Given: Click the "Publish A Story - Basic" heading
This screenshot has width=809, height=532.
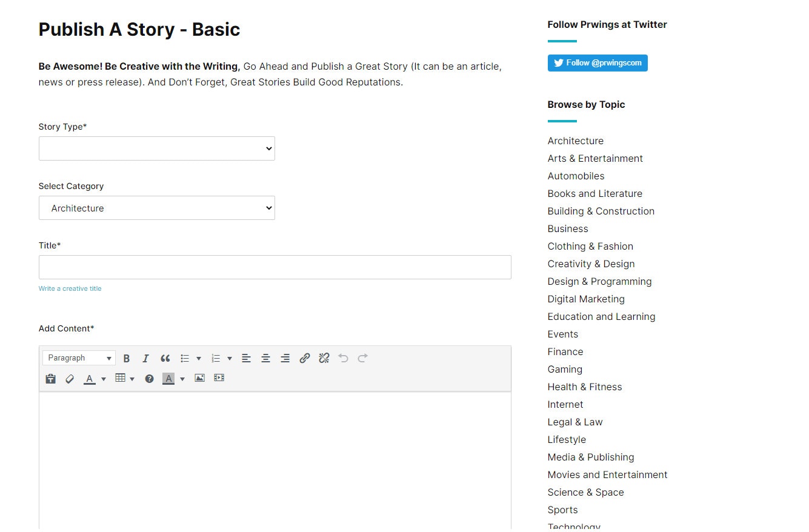Looking at the screenshot, I should click(139, 29).
